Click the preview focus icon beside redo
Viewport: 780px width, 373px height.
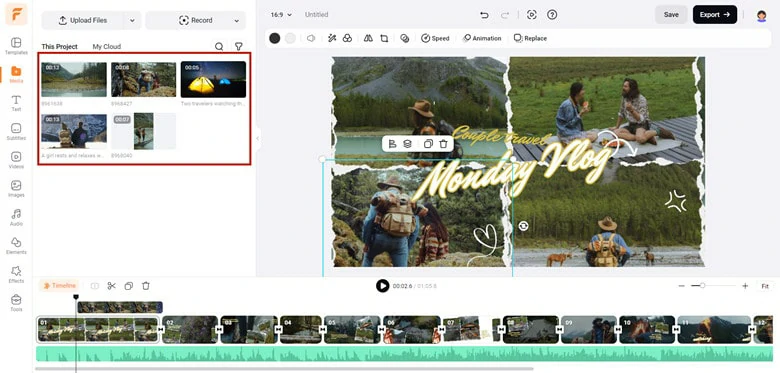point(532,15)
